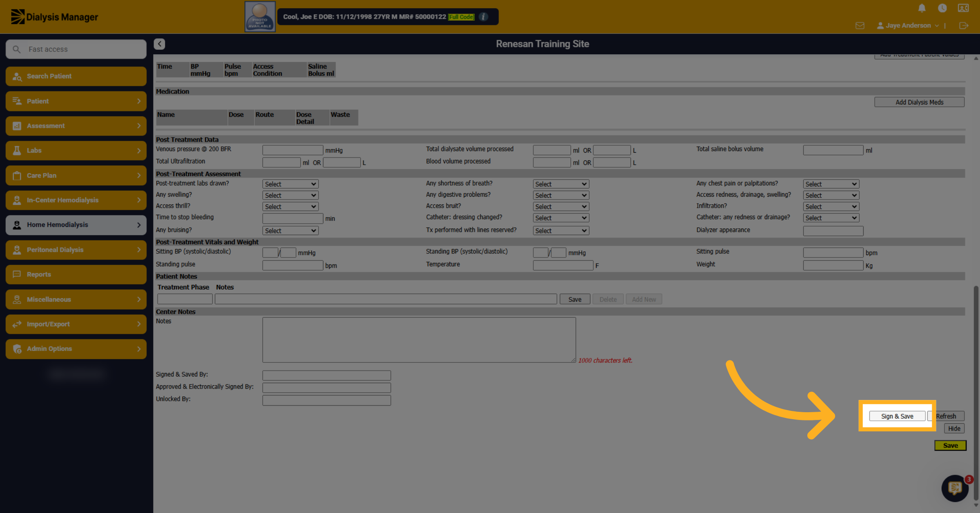Image resolution: width=980 pixels, height=513 pixels.
Task: Expand Peritoneal Dialysis menu
Action: tap(76, 250)
